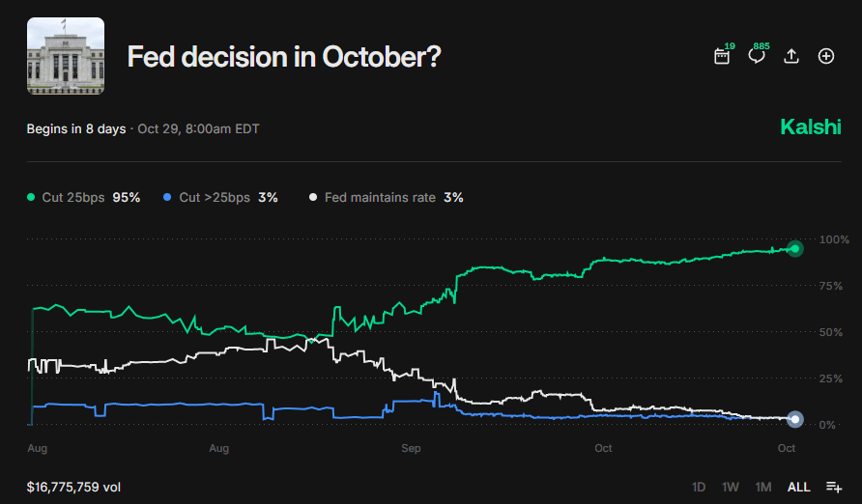Viewport: 862px width, 504px height.
Task: Toggle the Cut >25bps series legend
Action: [221, 197]
